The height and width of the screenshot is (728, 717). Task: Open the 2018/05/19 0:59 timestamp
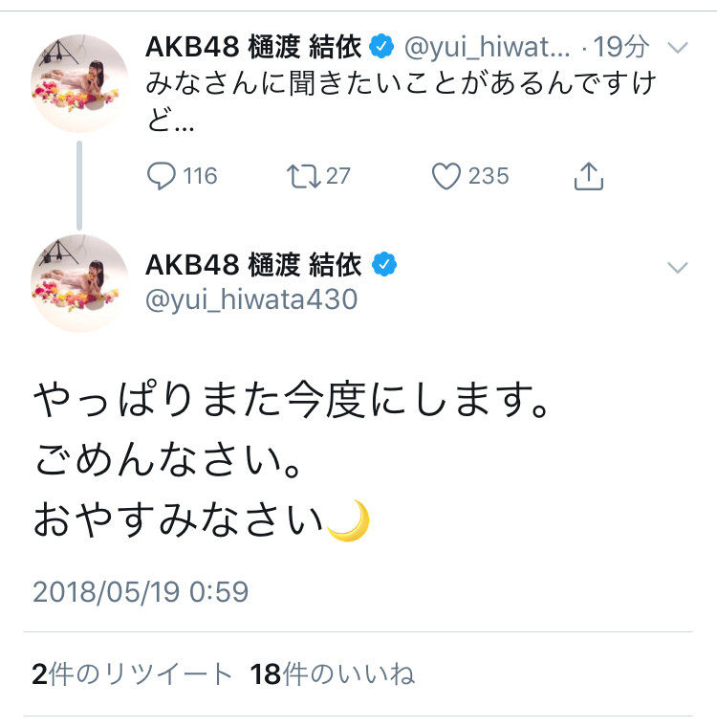[141, 591]
